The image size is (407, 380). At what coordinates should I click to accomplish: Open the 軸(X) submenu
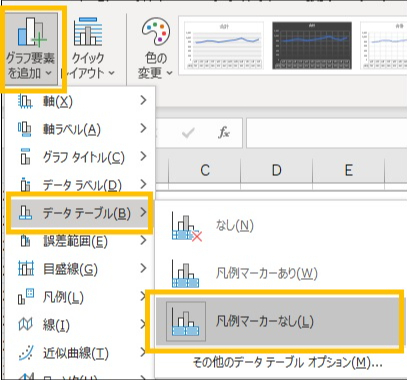(x=81, y=101)
